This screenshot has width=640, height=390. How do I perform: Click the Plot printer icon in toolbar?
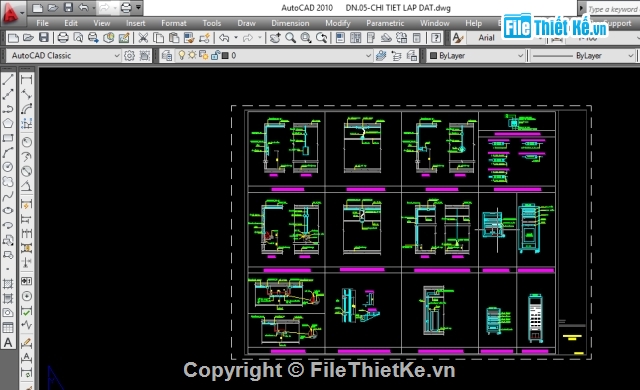coord(63,38)
